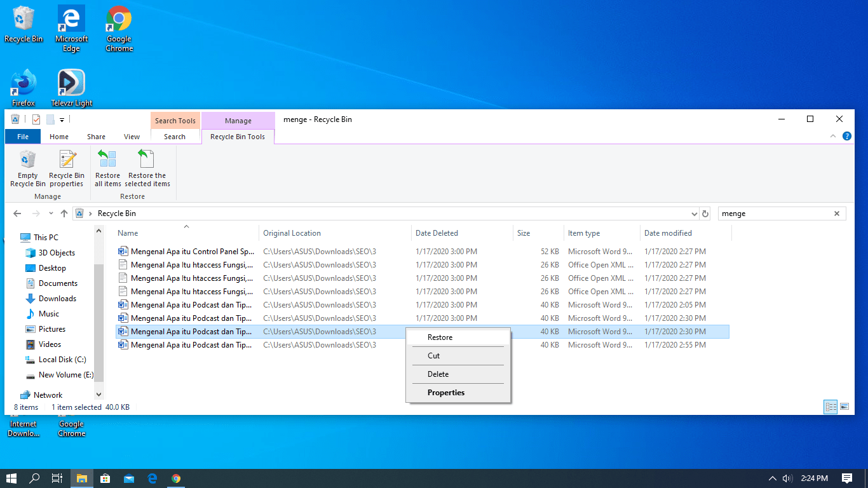Screen dimensions: 868x488
Task: Clear the 'menge' search box text
Action: (837, 214)
